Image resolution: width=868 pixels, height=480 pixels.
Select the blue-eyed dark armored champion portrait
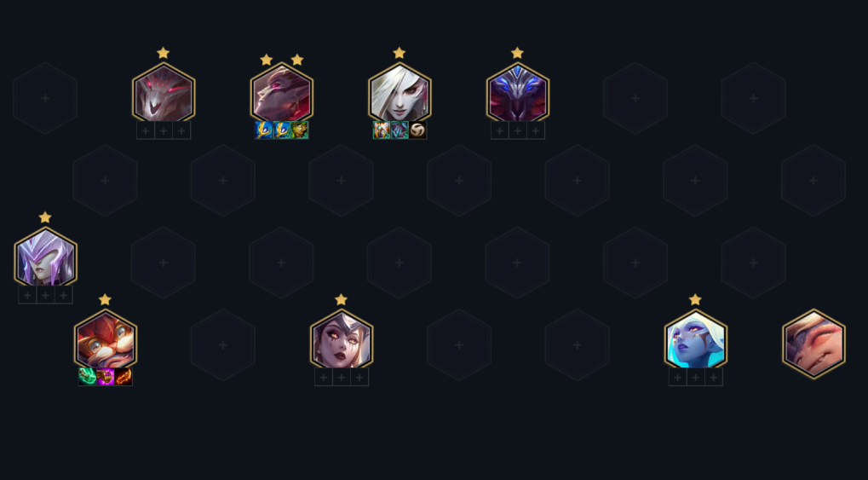[518, 93]
